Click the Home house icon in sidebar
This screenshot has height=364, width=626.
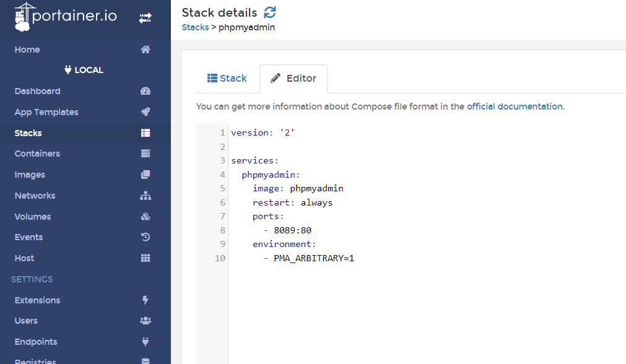(x=146, y=50)
